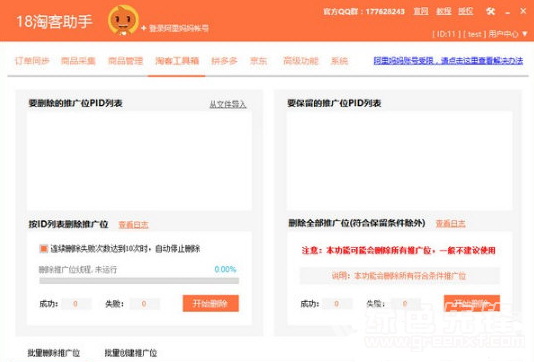Click left panel 失败 count field
This screenshot has height=362, width=534.
click(x=144, y=304)
